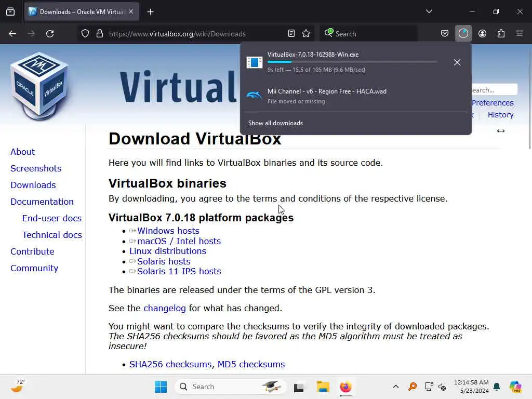This screenshot has width=532, height=399.
Task: Click the macOS / Intel hosts link
Action: [179, 241]
